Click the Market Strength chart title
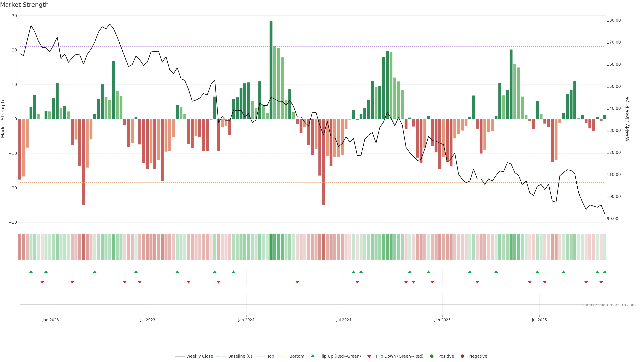The image size is (644, 362). coord(24,5)
